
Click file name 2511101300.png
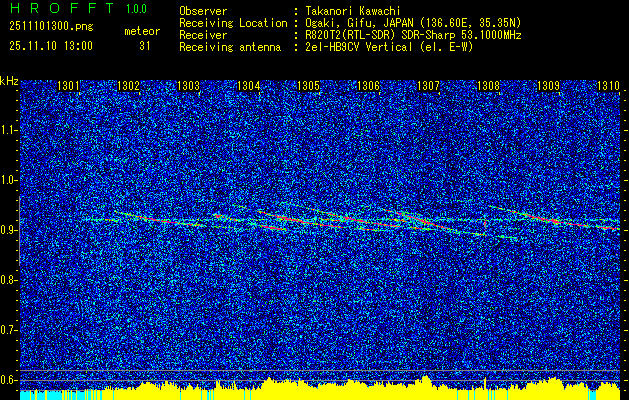(x=51, y=27)
